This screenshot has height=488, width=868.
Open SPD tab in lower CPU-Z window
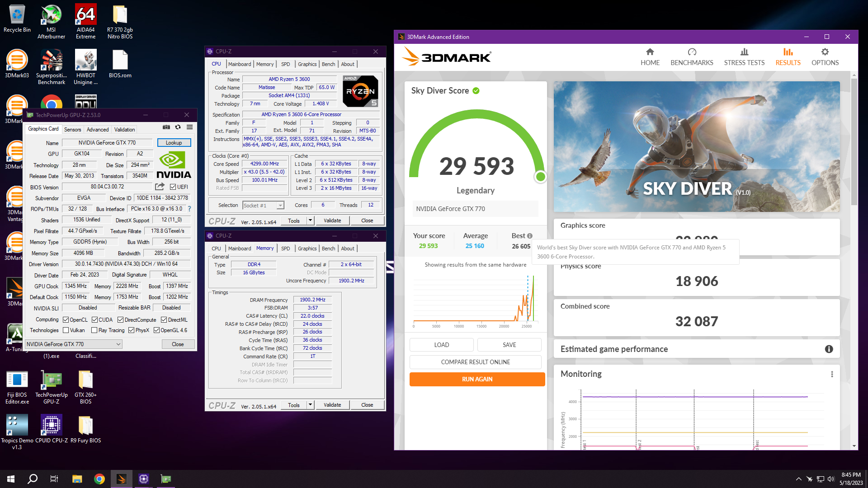[286, 249]
